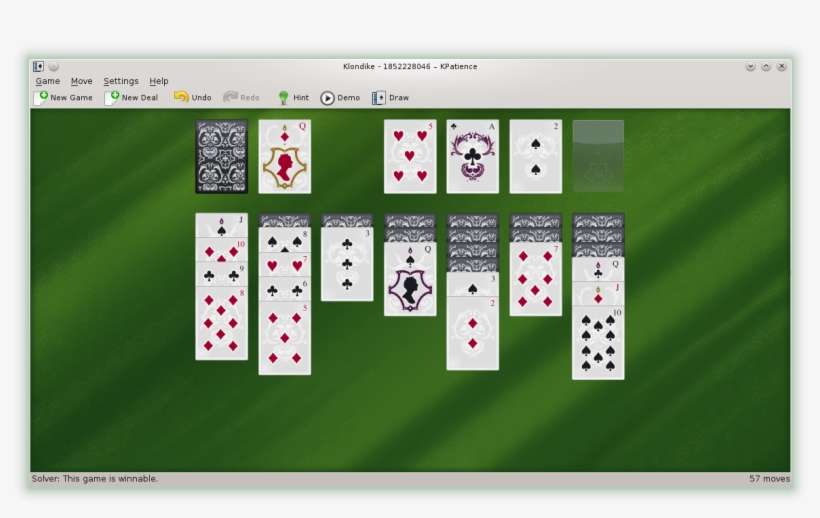820x518 pixels.
Task: Click face-down card above eight of spades
Action: [x=284, y=221]
